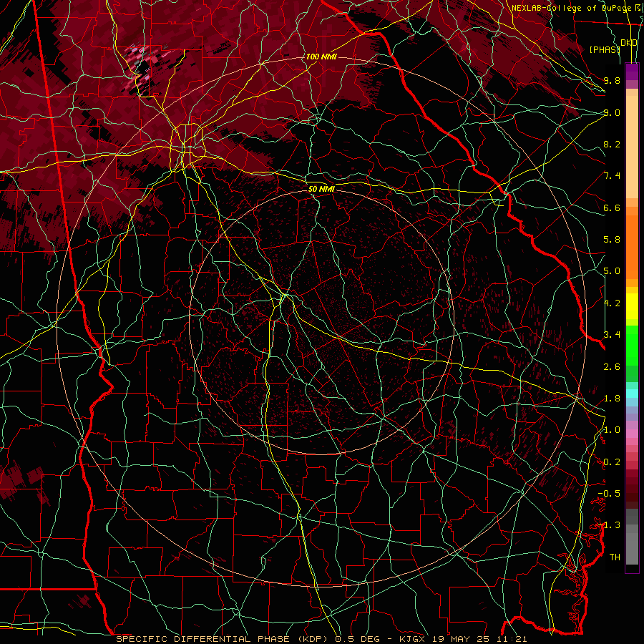
Task: Click the "DKD" product label above color bar
Action: (x=629, y=43)
